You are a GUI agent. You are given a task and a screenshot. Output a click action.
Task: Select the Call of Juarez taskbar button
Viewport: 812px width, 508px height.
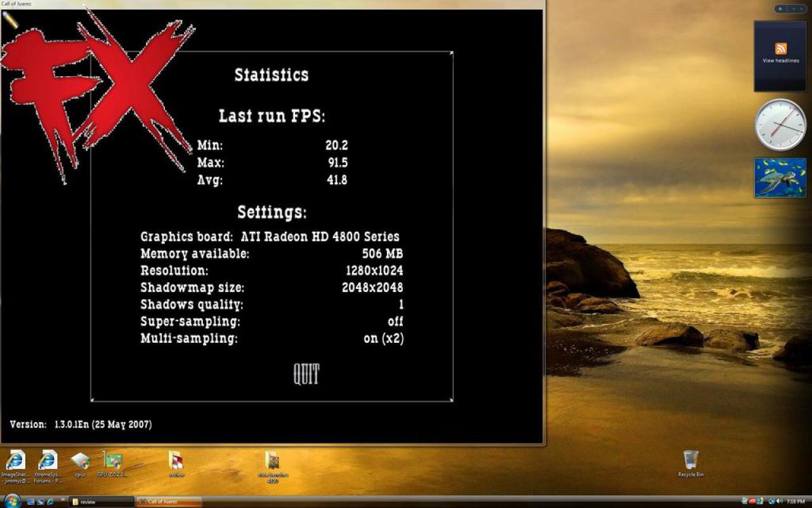[169, 502]
